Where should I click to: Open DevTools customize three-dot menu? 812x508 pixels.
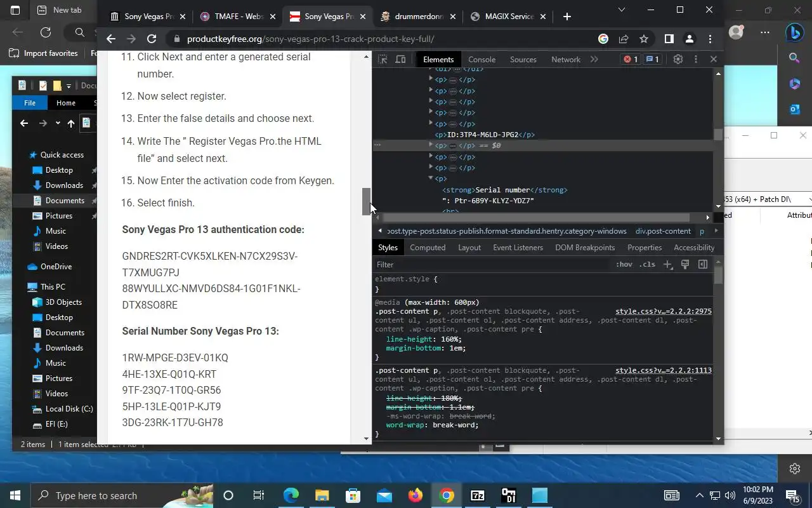(696, 59)
